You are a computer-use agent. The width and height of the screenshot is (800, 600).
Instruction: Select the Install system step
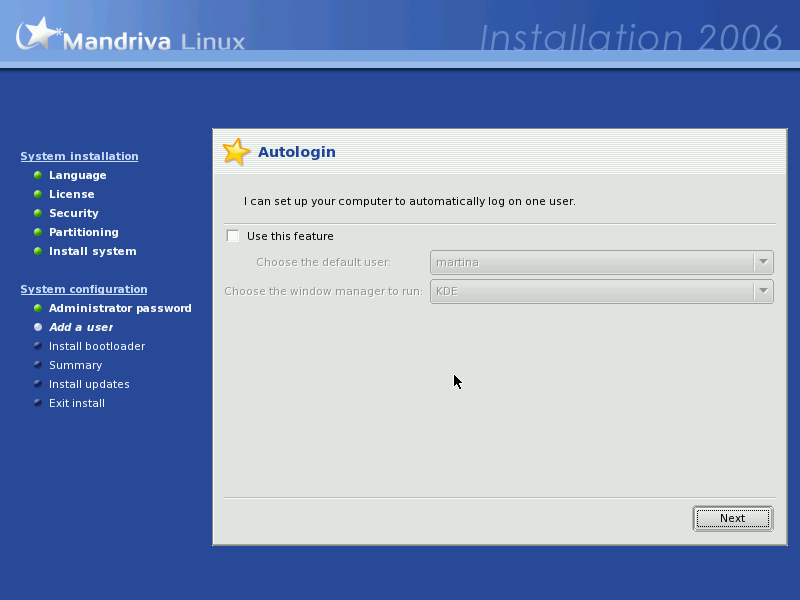pyautogui.click(x=92, y=251)
